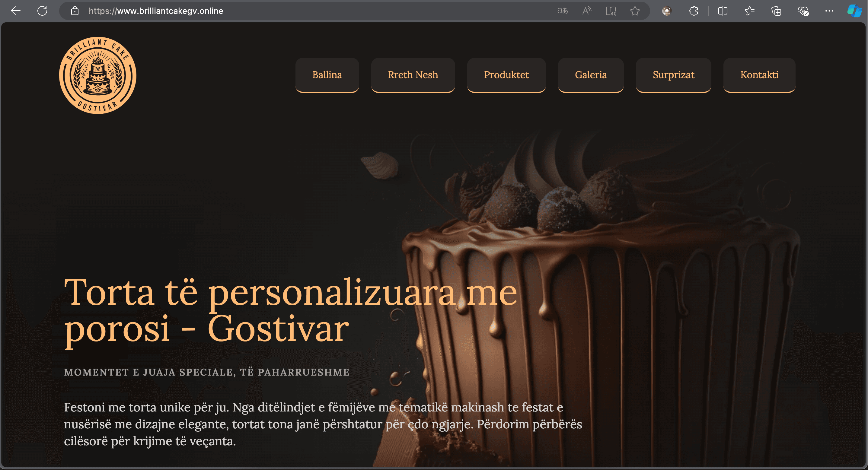Browse the Produktet page

tap(506, 75)
